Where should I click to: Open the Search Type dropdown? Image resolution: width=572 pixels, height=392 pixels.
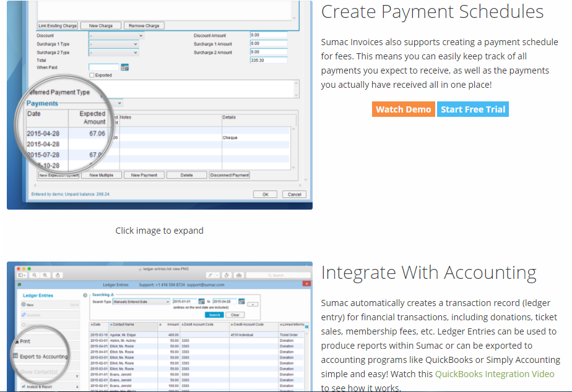(x=141, y=302)
